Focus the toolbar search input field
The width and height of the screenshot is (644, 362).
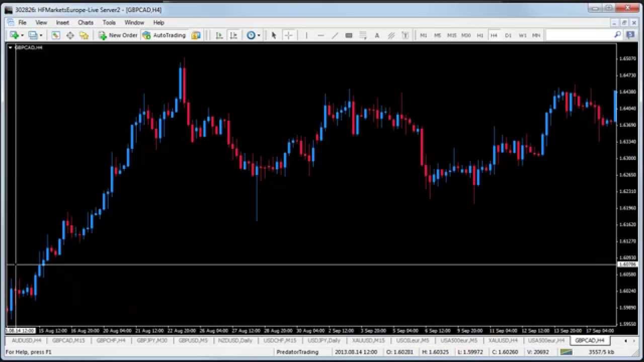(x=579, y=35)
